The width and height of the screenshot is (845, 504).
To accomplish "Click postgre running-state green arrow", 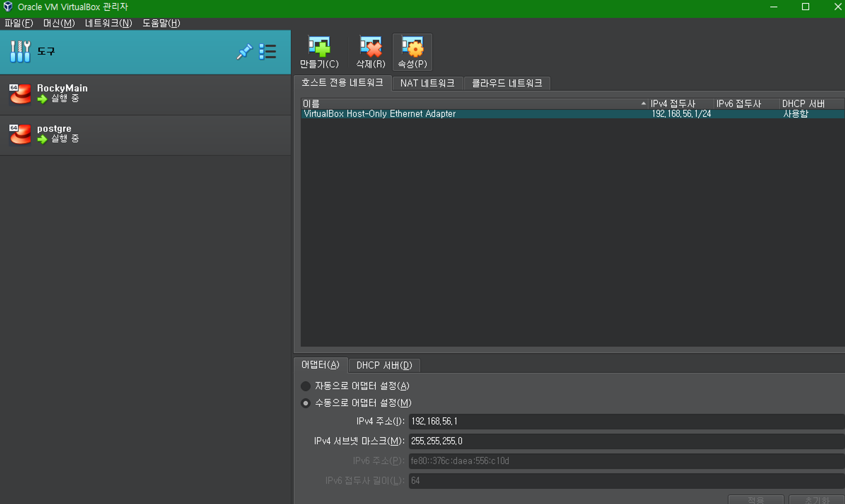I will pos(42,139).
